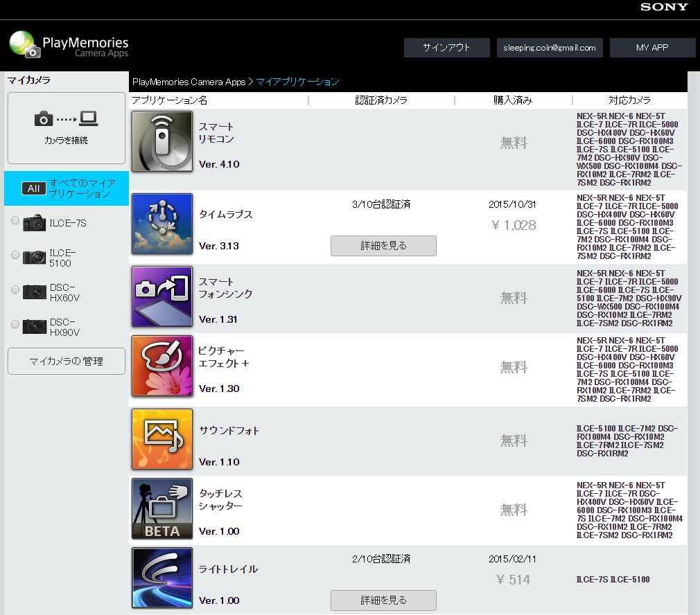Click the 2015/02/11 purchase date
This screenshot has height=615, width=700.
512,560
